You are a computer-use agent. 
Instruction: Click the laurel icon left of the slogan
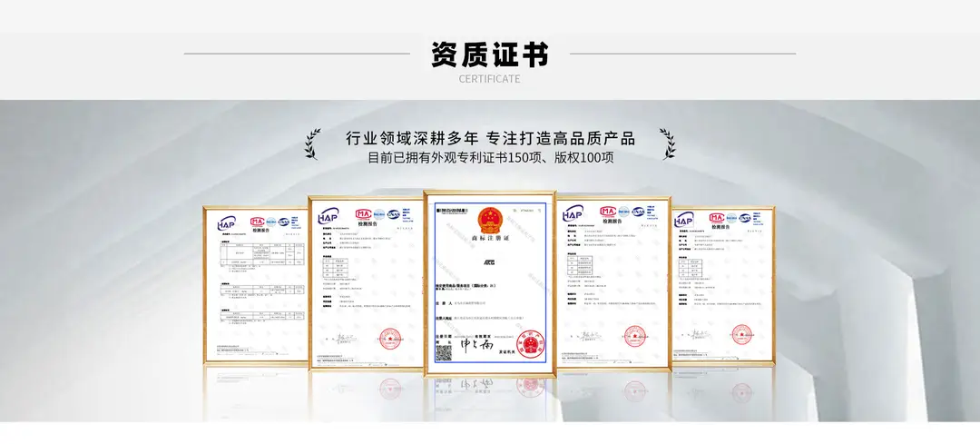[312, 144]
